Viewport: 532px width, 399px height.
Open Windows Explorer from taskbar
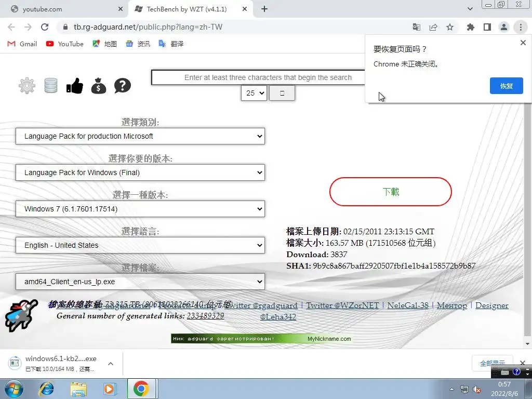point(78,389)
